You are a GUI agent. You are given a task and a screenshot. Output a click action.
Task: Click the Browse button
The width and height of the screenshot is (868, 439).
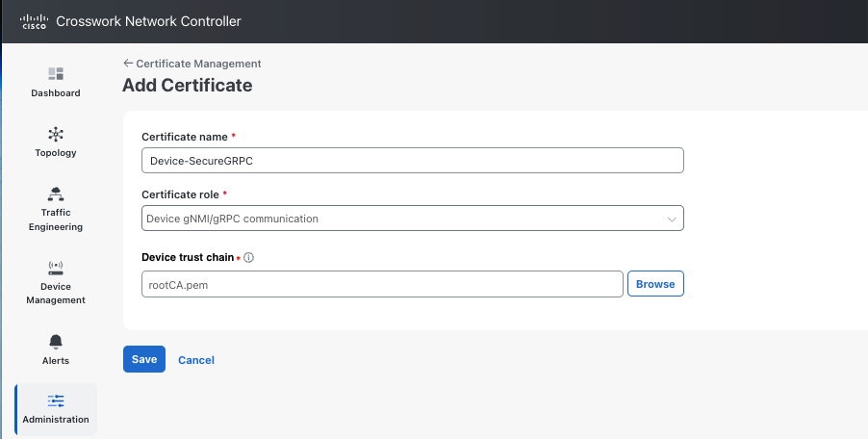click(655, 284)
